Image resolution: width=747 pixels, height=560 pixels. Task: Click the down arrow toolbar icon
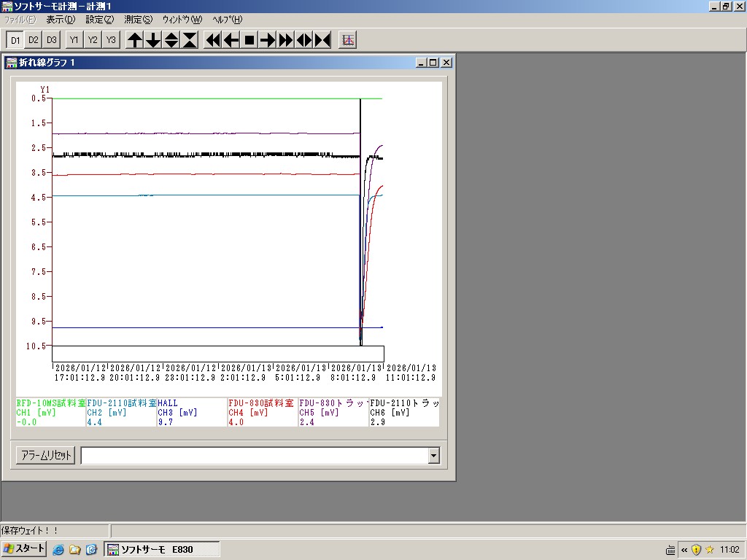[153, 40]
